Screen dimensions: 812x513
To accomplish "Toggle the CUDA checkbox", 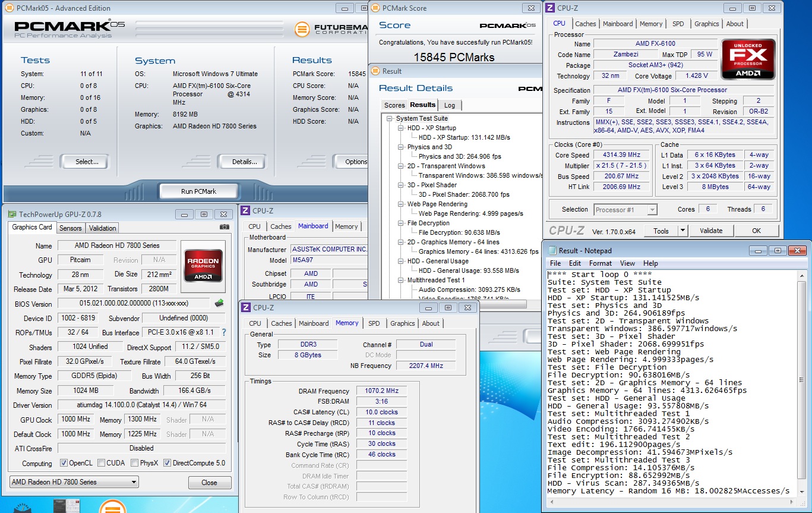I will (x=102, y=463).
